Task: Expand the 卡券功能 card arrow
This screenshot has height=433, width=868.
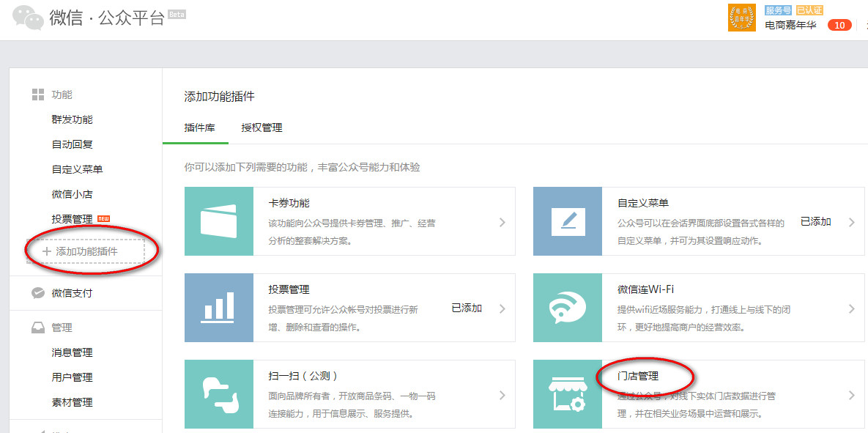Action: [502, 222]
